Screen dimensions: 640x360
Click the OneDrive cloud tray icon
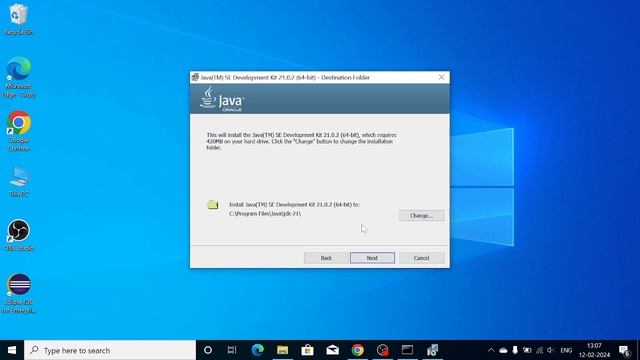coord(503,350)
